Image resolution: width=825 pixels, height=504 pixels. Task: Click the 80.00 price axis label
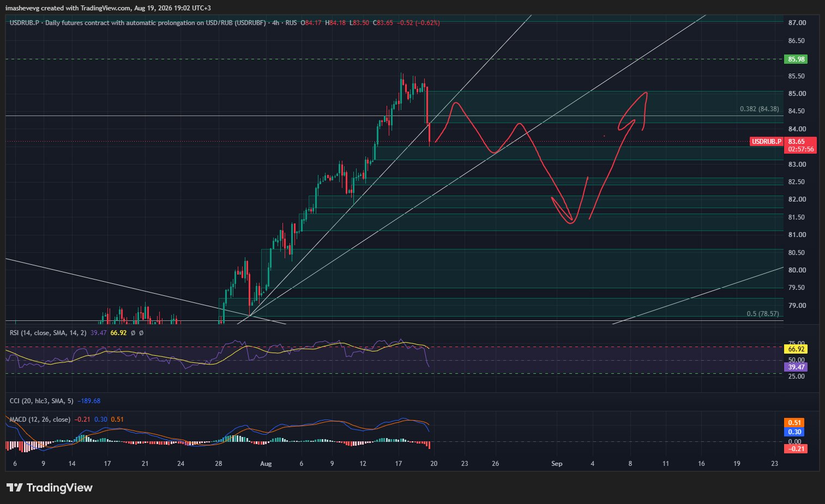(797, 270)
